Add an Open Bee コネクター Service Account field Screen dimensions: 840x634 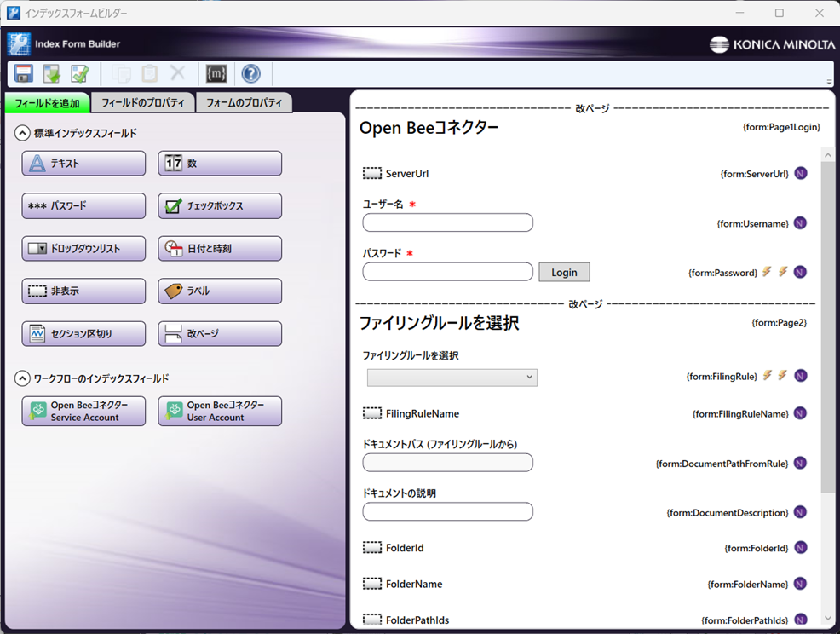click(x=83, y=411)
